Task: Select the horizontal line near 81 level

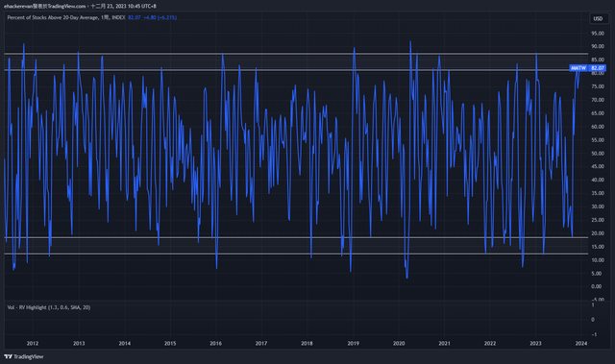Action: click(x=296, y=70)
